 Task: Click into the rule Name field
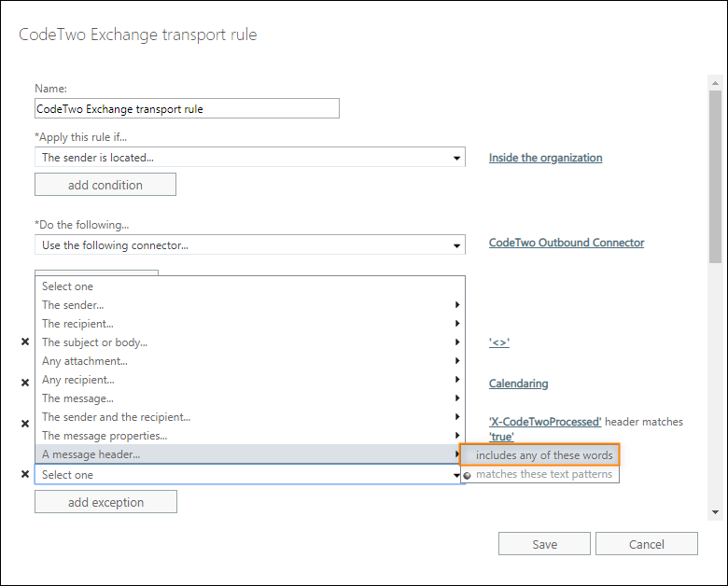(x=187, y=108)
